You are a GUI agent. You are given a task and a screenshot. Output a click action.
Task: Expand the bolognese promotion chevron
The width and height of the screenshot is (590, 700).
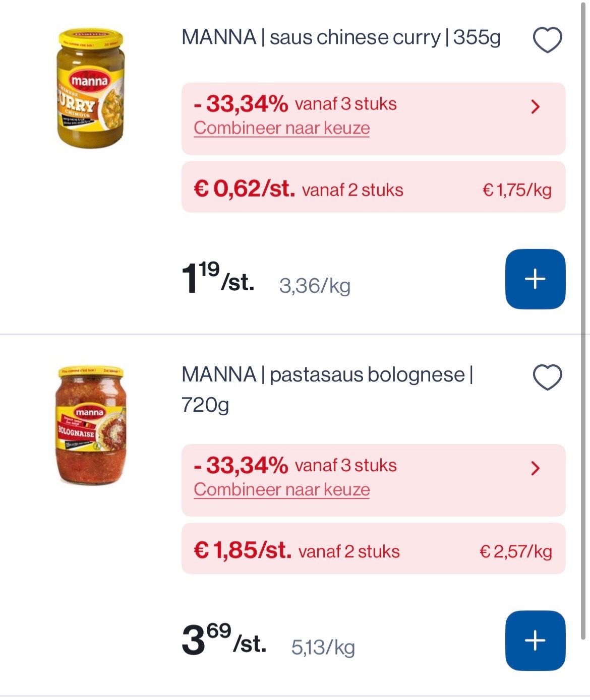coord(536,468)
